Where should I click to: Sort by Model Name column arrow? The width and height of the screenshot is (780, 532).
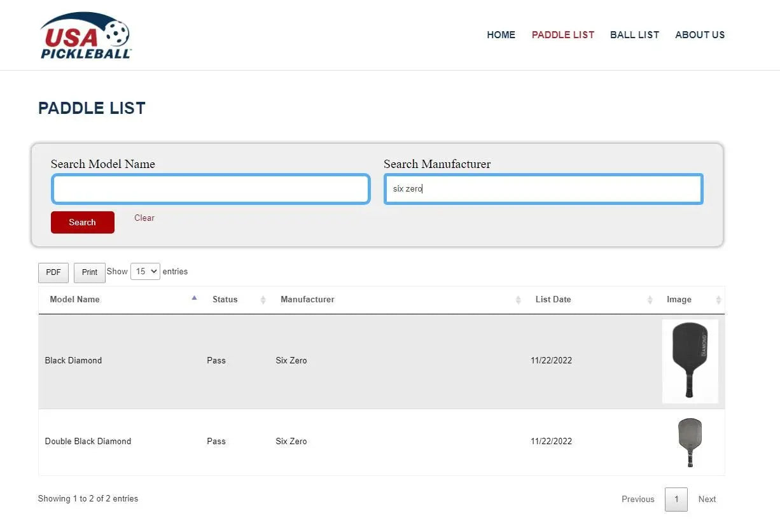pyautogui.click(x=194, y=298)
